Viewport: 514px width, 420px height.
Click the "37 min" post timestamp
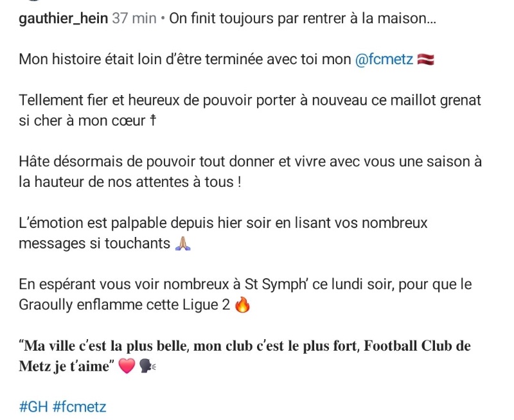pyautogui.click(x=134, y=19)
